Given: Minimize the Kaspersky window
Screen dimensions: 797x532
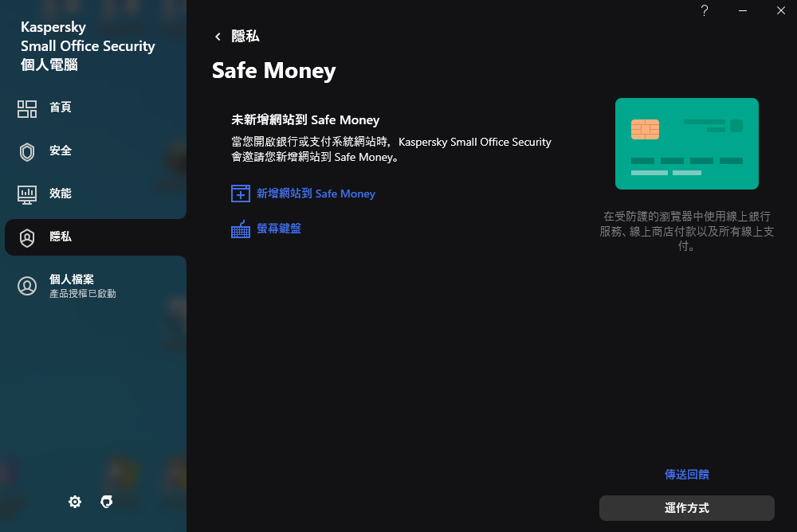Looking at the screenshot, I should point(743,10).
